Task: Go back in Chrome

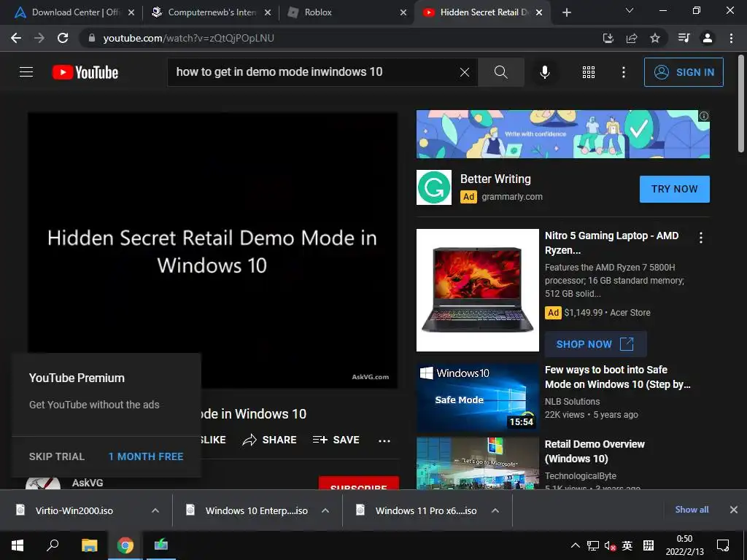Action: pos(16,38)
